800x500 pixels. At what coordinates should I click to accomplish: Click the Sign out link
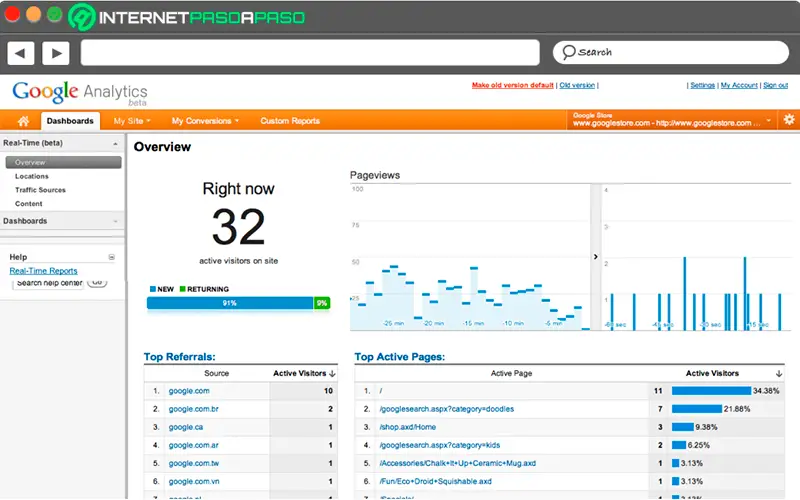(776, 85)
